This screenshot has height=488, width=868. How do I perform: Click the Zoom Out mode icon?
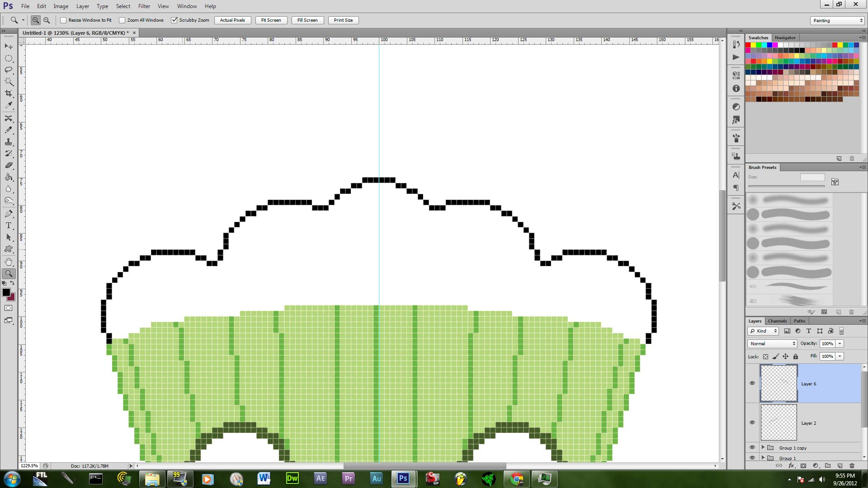coord(46,20)
